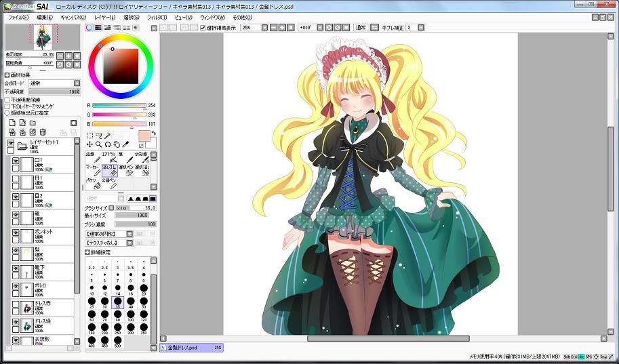Delete layer using trash can icon
619x364 pixels.
click(42, 132)
